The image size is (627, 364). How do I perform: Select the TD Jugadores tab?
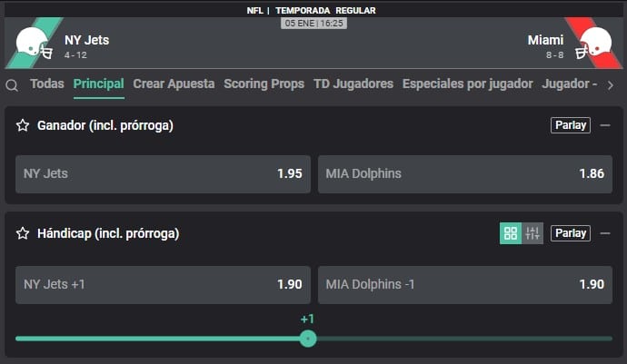pos(353,84)
